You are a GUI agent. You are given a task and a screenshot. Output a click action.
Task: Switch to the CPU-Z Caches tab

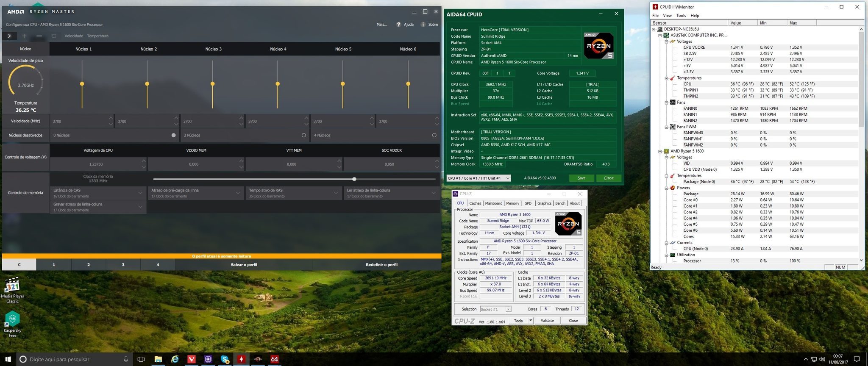coord(475,203)
